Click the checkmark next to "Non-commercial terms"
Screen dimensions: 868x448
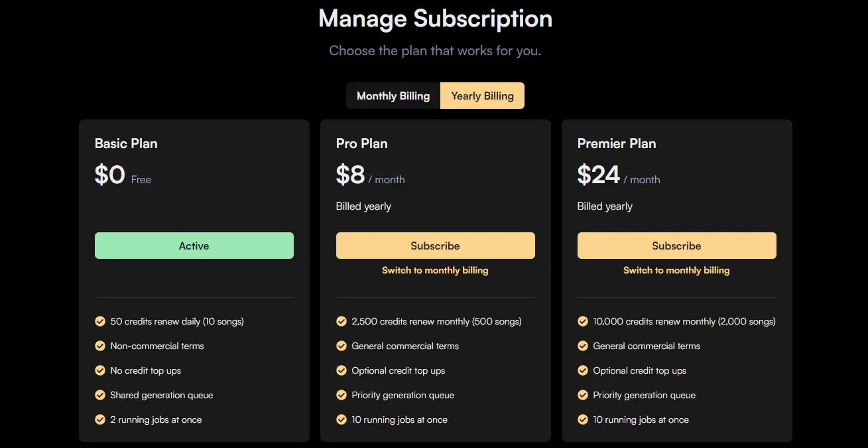click(100, 346)
